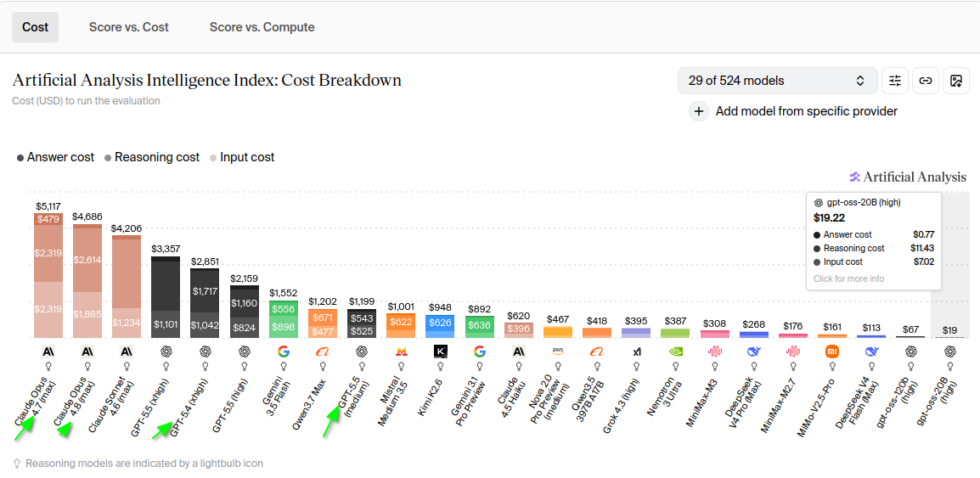The height and width of the screenshot is (478, 980).
Task: Switch to the Cost tab
Action: pos(35,27)
